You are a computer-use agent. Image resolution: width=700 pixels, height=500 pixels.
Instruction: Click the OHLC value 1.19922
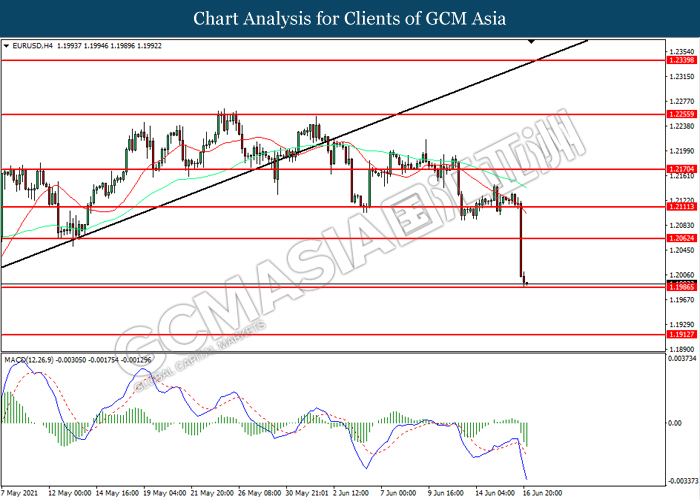pos(150,46)
